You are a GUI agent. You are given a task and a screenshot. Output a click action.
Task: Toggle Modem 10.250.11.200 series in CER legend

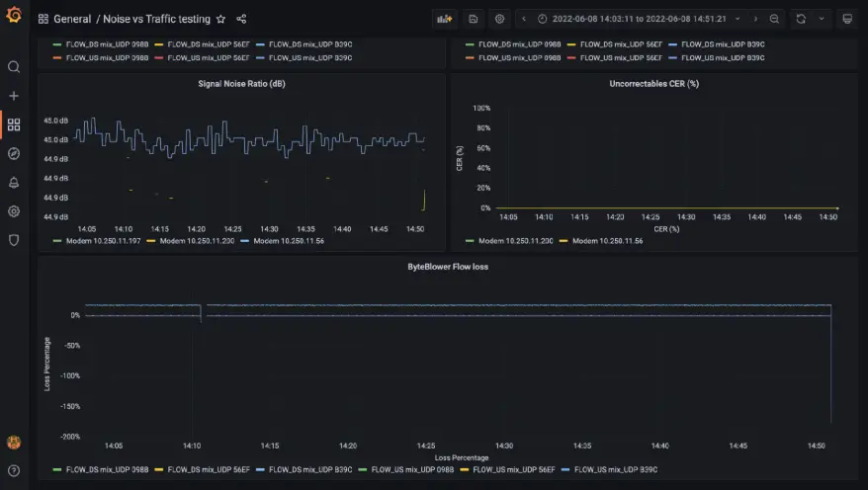(515, 241)
